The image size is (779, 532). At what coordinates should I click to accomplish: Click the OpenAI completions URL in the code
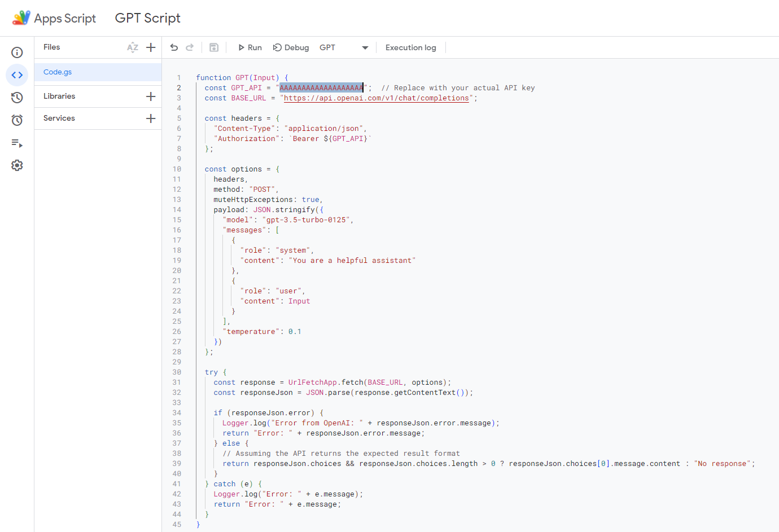pos(377,98)
